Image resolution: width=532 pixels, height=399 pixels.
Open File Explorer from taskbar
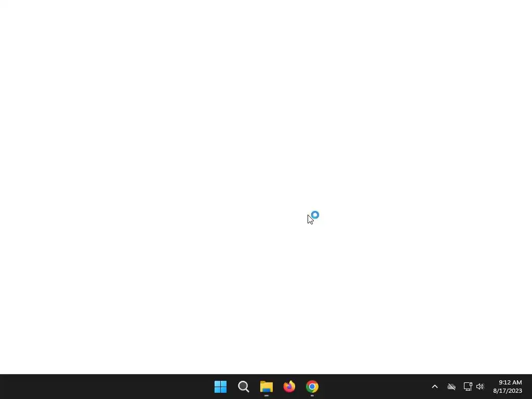point(267,387)
